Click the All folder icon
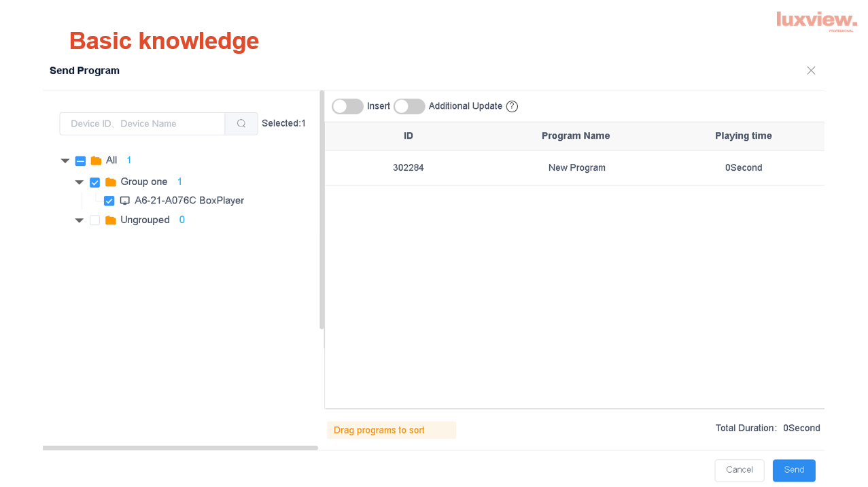868x487 pixels. pyautogui.click(x=96, y=161)
